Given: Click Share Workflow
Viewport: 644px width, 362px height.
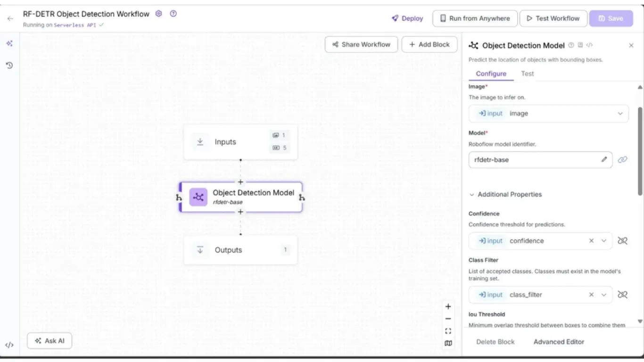Looking at the screenshot, I should coord(361,44).
